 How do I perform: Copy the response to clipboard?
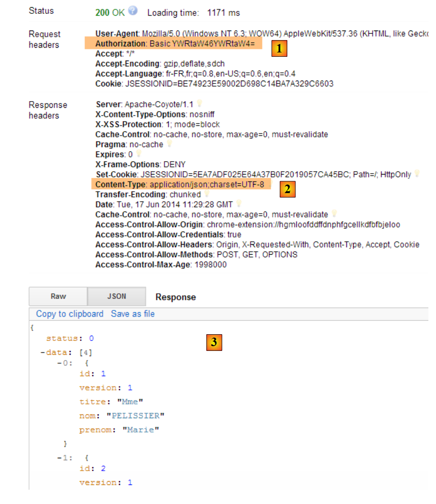coord(70,314)
